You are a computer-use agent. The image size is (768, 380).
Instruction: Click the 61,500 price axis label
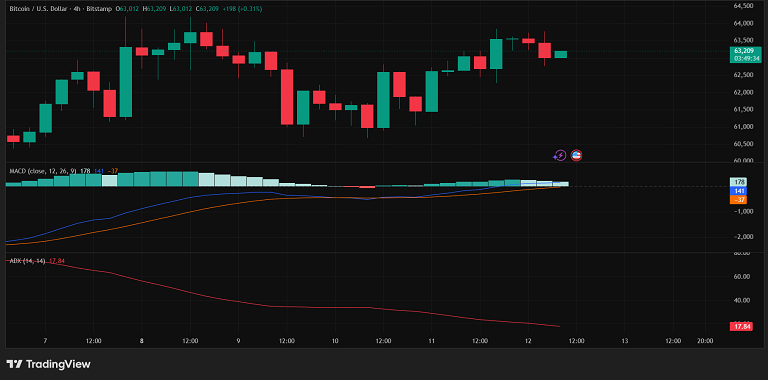click(x=744, y=109)
